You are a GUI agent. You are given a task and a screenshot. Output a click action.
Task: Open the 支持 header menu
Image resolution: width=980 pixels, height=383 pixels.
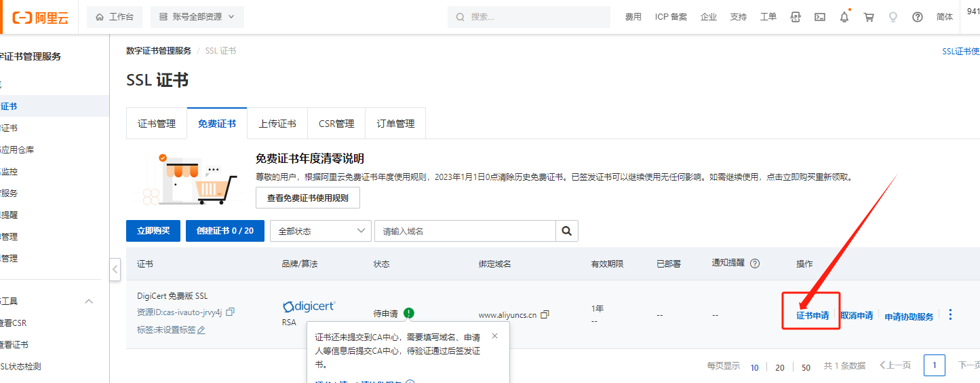tap(739, 17)
